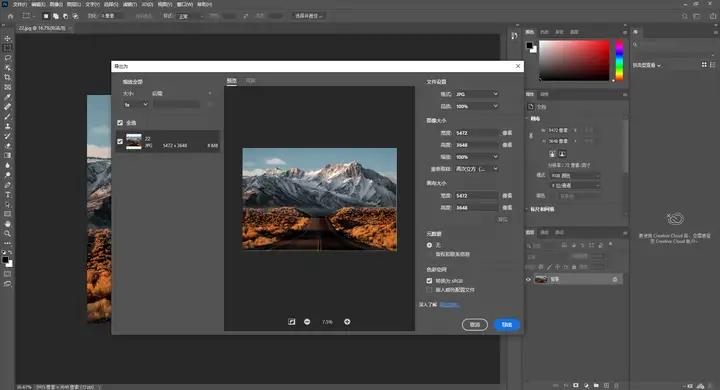Click the New Selection icon in the options bar

pos(46,16)
